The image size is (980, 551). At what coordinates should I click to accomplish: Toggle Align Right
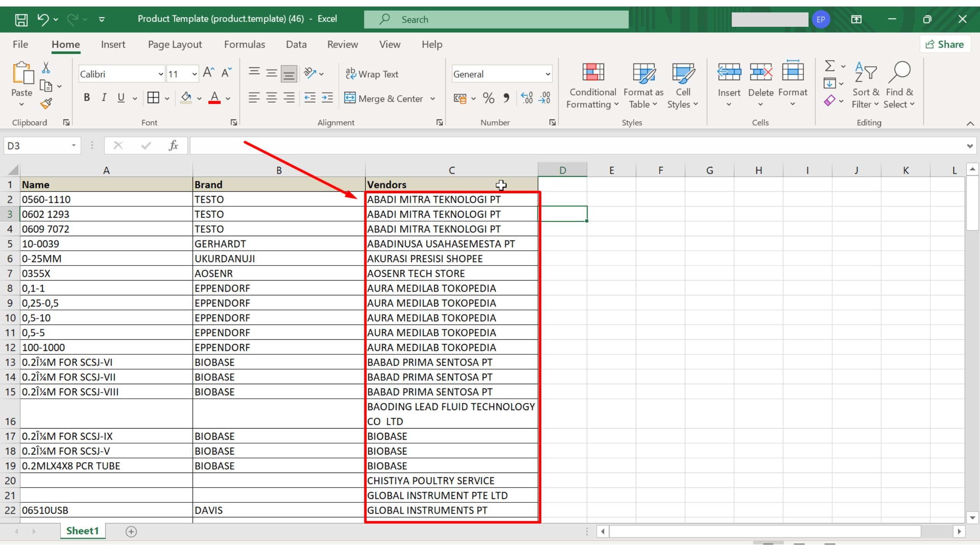(x=289, y=98)
